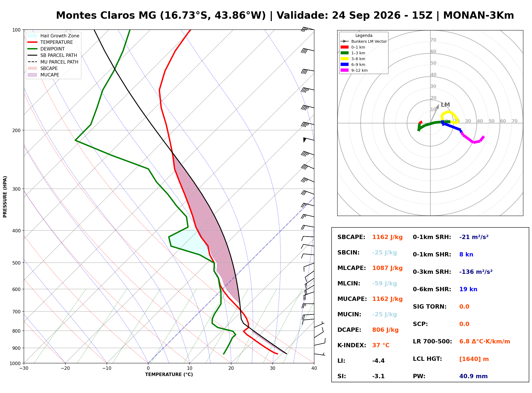This screenshot has height=393, width=532.
Task: Select the red TEMPERATURE legend line
Action: coord(32,42)
